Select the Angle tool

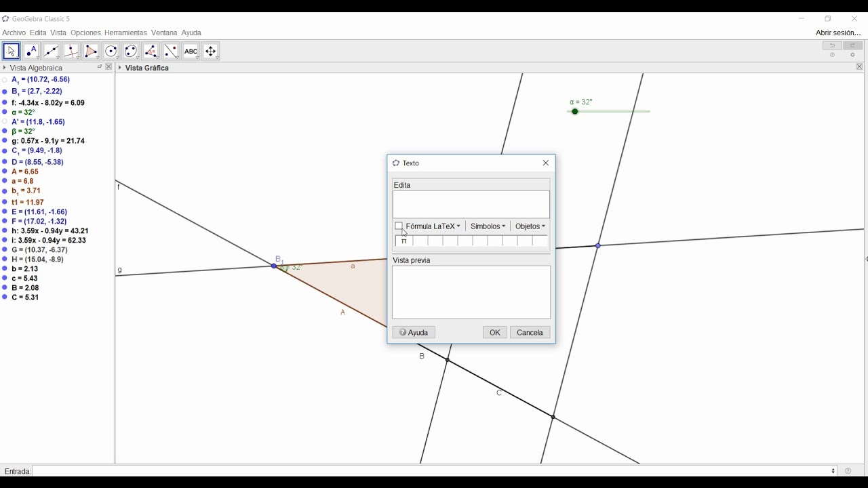pos(151,52)
